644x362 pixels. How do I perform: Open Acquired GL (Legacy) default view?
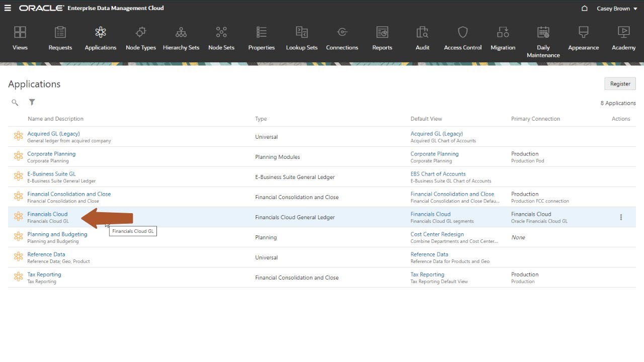pos(437,134)
